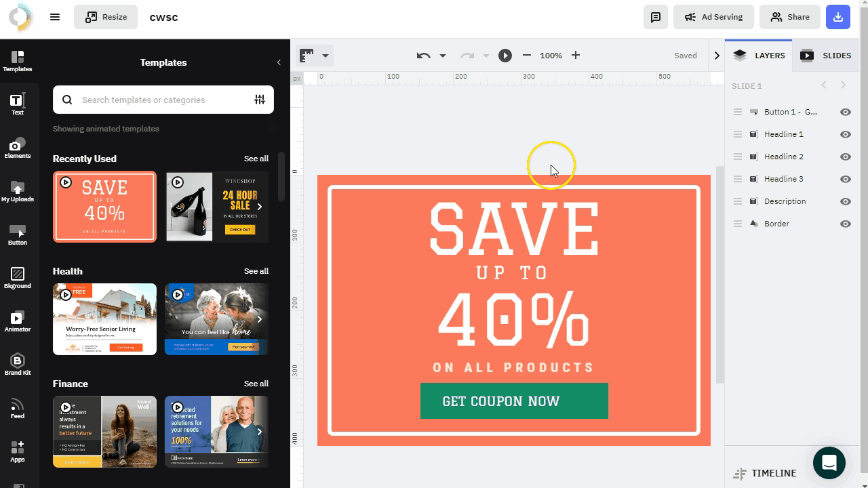868x488 pixels.
Task: Hide the Headline 1 layer
Action: [x=846, y=134]
